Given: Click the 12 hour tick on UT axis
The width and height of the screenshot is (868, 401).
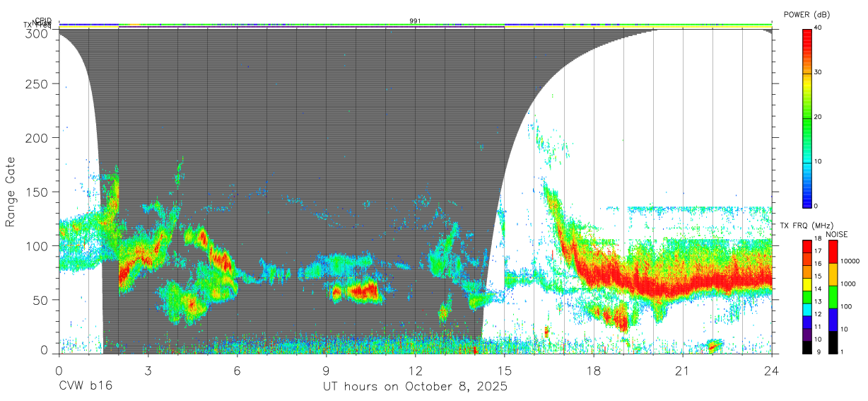Looking at the screenshot, I should click(x=416, y=371).
